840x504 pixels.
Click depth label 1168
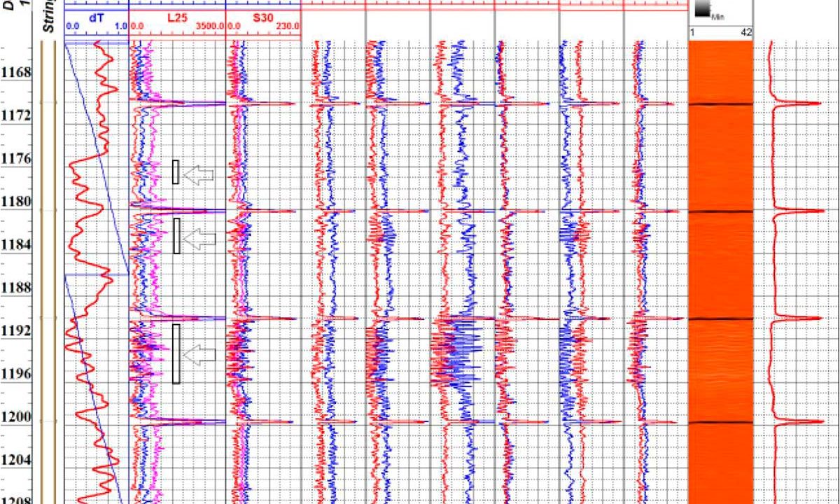[x=15, y=73]
